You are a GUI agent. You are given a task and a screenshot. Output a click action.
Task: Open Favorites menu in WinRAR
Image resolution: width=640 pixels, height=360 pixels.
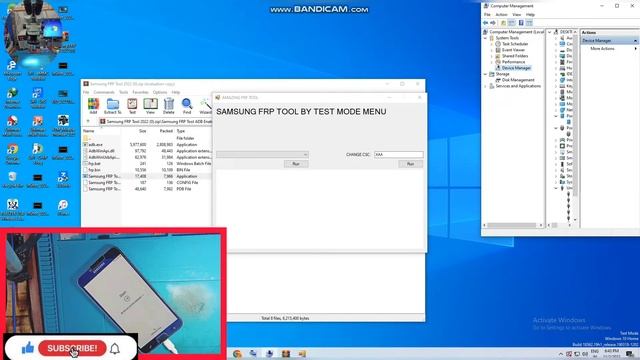(140, 92)
